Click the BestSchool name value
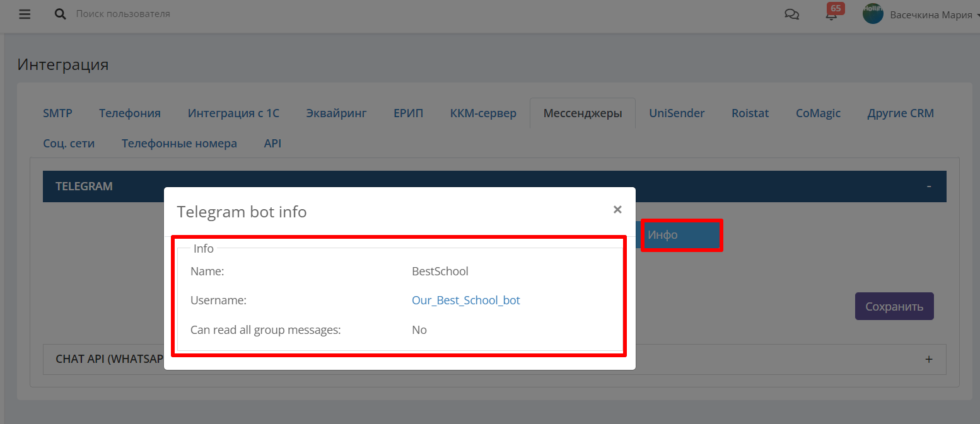980x424 pixels. [440, 272]
